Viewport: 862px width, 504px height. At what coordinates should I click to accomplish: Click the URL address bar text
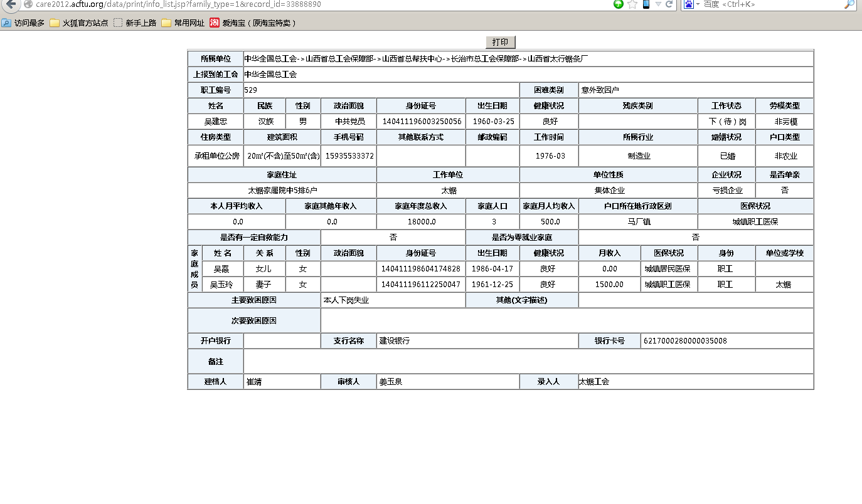pyautogui.click(x=178, y=4)
